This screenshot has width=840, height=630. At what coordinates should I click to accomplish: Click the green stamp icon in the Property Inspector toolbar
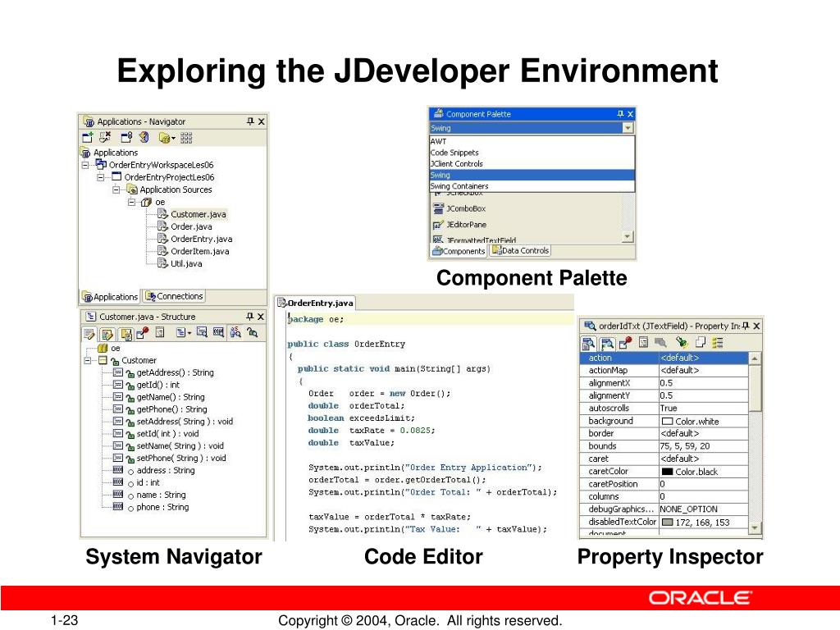tap(682, 342)
